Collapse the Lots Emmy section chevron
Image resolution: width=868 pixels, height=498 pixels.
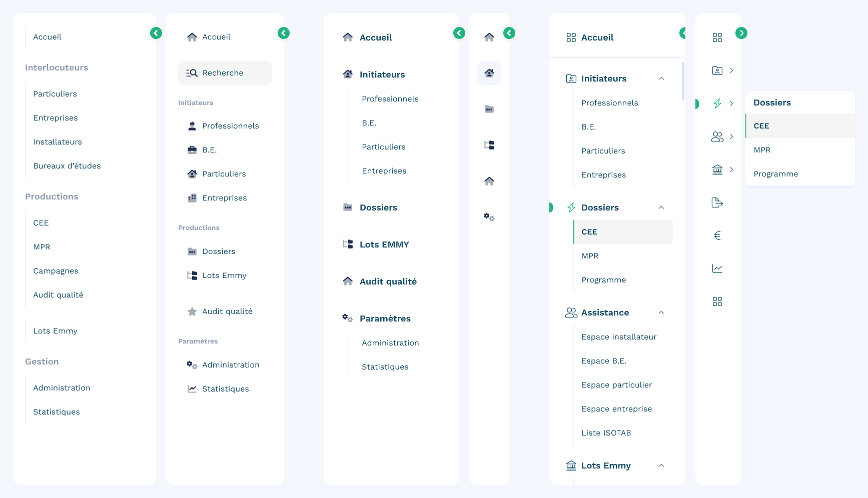click(x=661, y=465)
